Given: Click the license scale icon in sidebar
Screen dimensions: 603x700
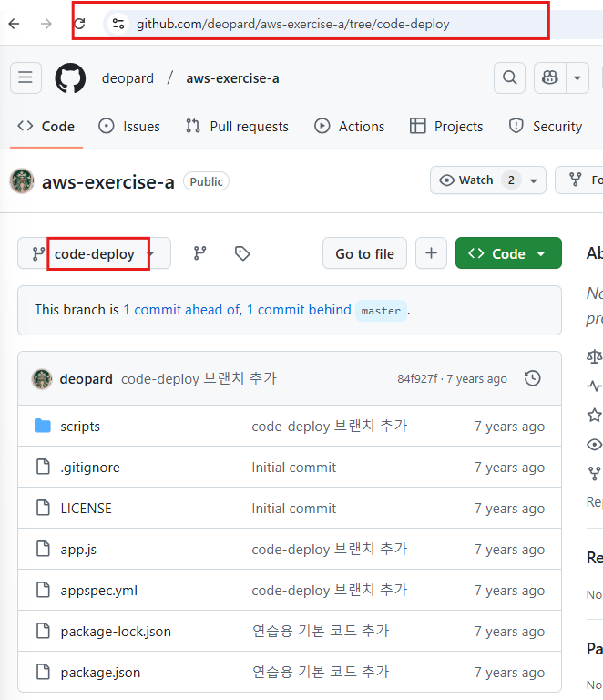Looking at the screenshot, I should [x=595, y=356].
